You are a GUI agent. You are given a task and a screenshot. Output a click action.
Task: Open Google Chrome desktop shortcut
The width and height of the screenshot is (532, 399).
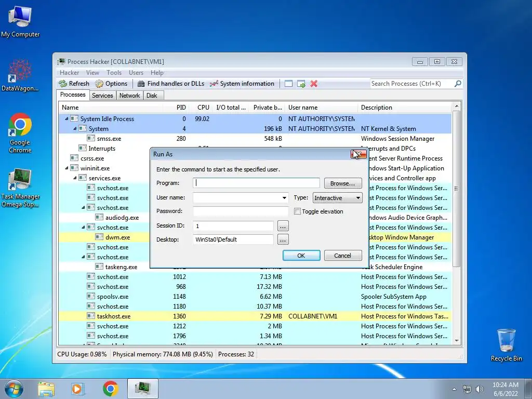click(20, 133)
